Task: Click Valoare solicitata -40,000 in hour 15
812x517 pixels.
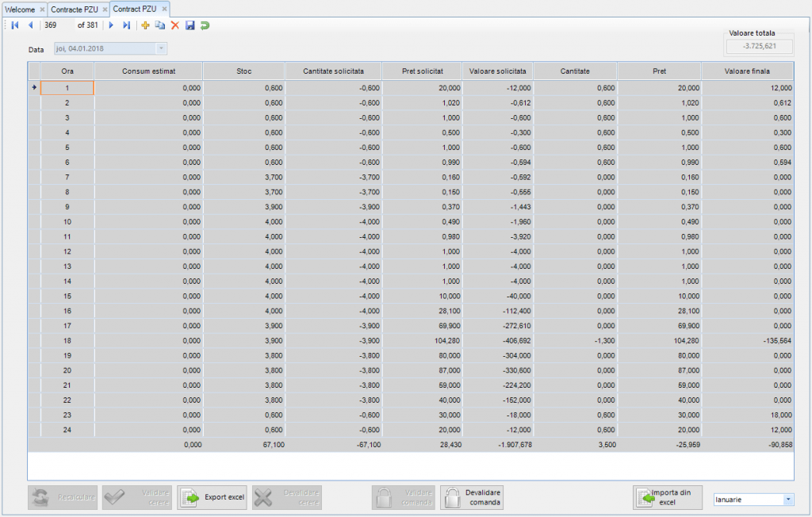Action: 498,297
